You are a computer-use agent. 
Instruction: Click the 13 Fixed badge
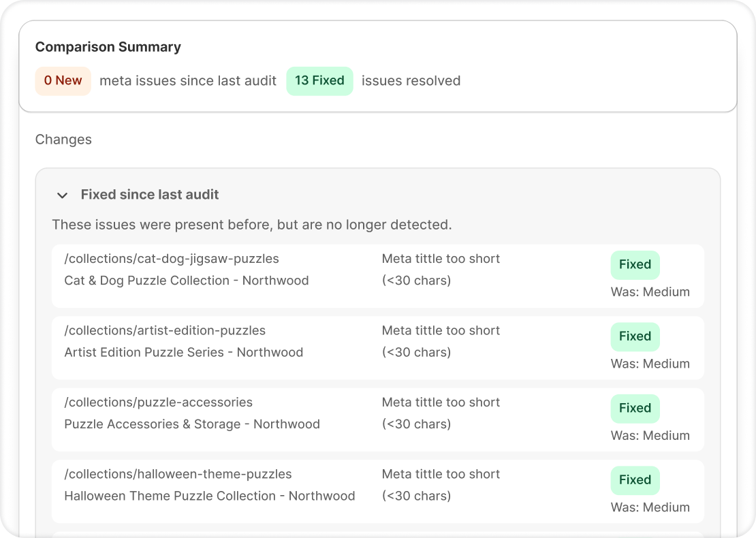click(x=319, y=81)
